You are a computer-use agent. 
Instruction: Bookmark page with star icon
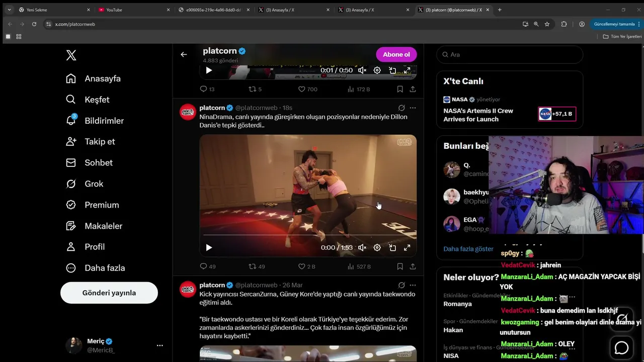pyautogui.click(x=547, y=24)
